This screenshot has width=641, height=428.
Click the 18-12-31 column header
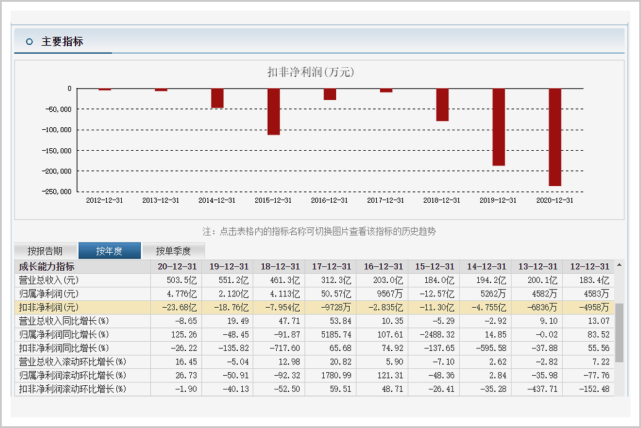click(x=280, y=267)
